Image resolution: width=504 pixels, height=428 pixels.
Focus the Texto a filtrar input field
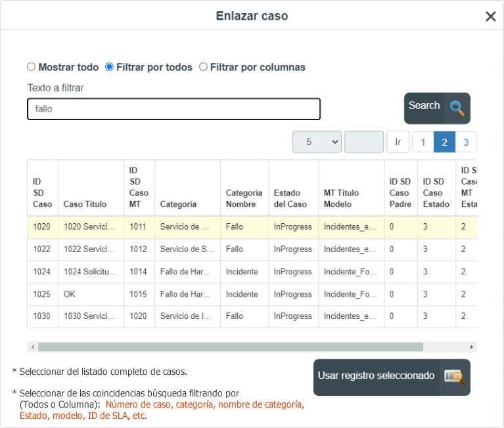pos(174,109)
